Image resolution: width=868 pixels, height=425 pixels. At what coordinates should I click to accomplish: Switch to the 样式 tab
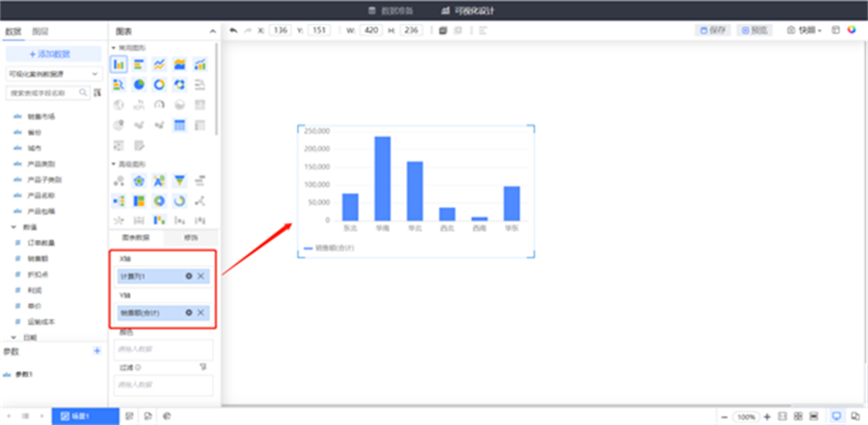click(x=191, y=237)
